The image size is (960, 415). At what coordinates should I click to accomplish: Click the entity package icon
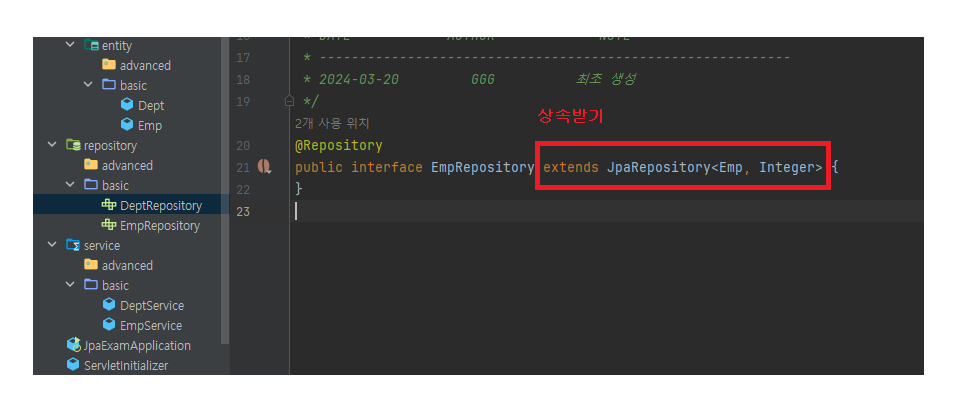91,45
